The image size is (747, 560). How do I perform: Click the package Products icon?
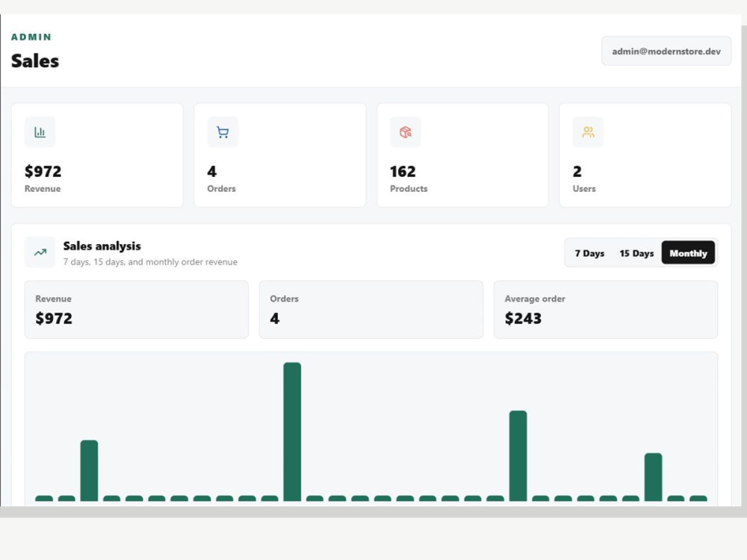point(406,132)
